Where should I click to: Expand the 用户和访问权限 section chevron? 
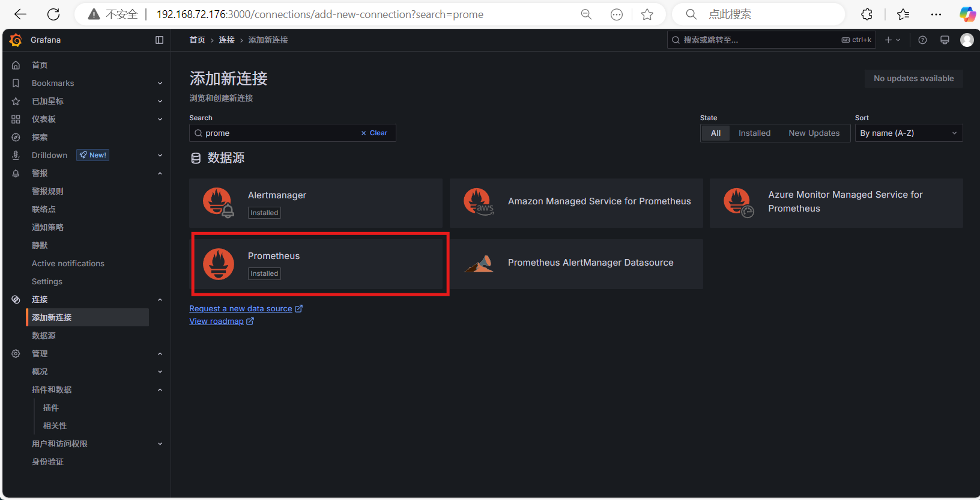[160, 444]
